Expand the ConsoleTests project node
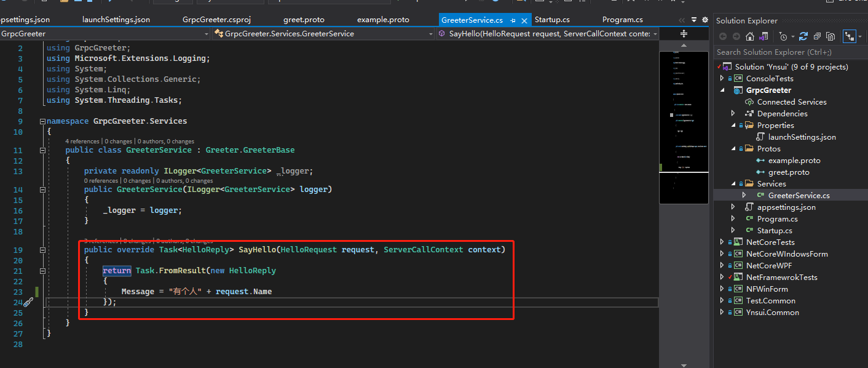The width and height of the screenshot is (868, 368). click(722, 78)
